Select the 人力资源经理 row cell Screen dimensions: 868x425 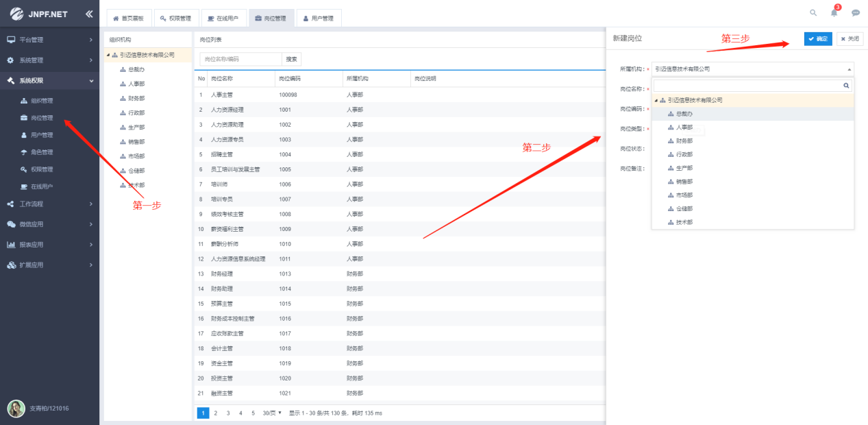pos(227,110)
